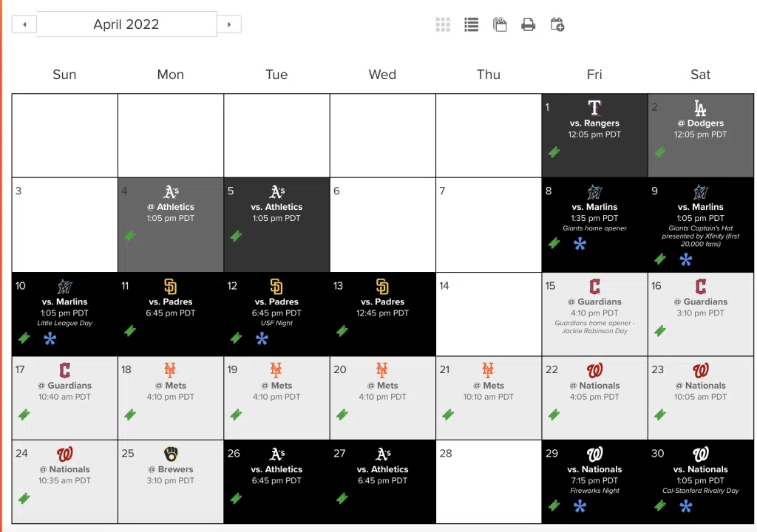
Task: Switch to the list view
Action: [x=471, y=24]
